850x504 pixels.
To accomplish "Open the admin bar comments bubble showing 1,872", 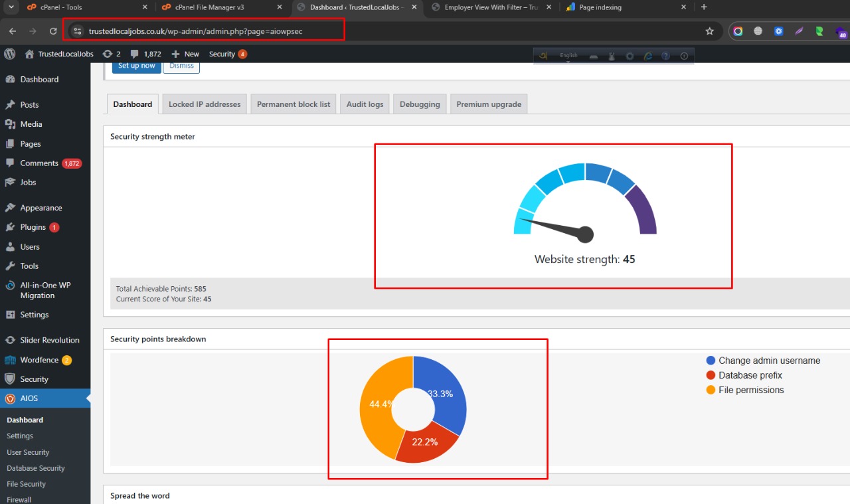I will 146,54.
